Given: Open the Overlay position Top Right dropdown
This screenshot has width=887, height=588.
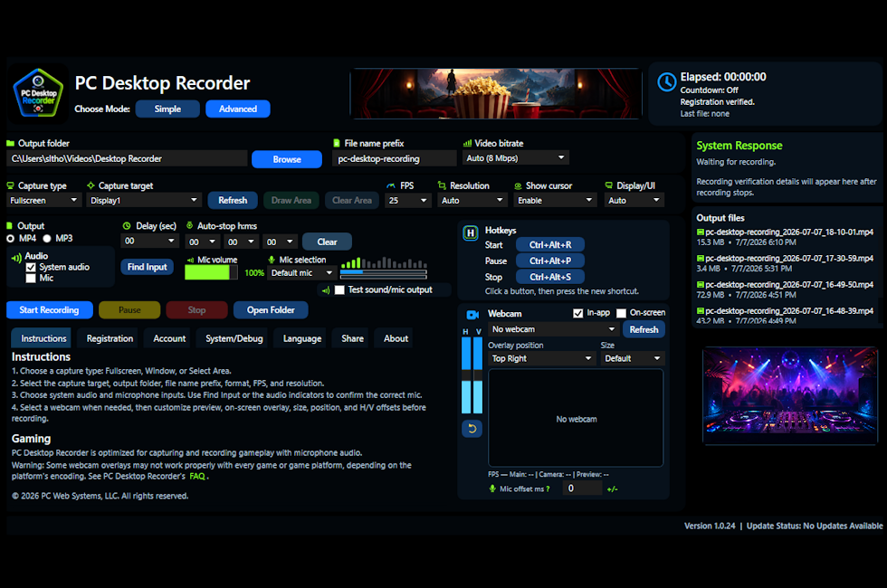Looking at the screenshot, I should pyautogui.click(x=541, y=358).
